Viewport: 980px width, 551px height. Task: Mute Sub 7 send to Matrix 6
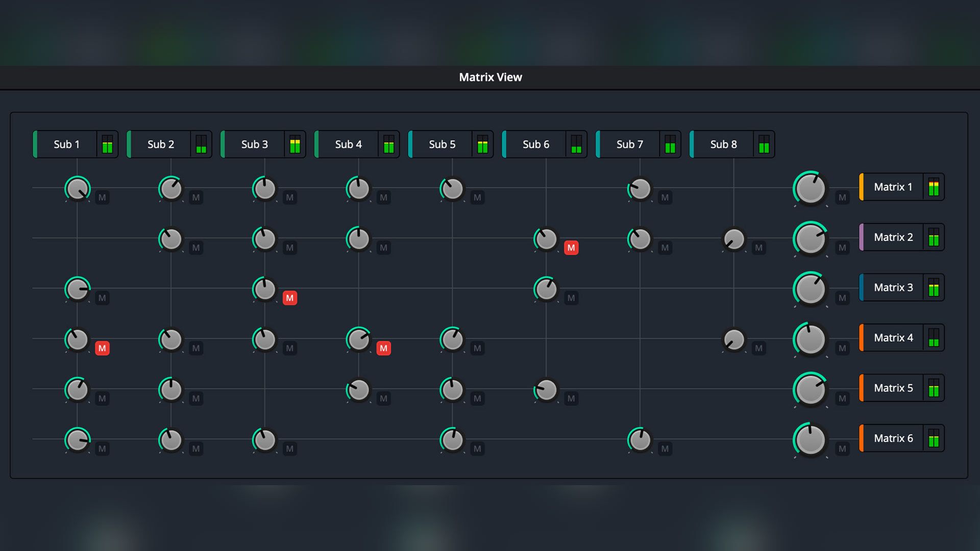[x=665, y=449]
